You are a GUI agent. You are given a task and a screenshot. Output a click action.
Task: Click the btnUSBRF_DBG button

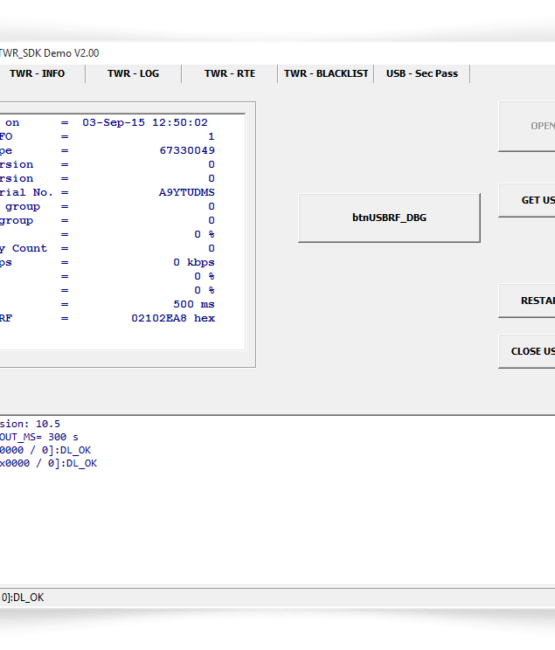coord(389,218)
